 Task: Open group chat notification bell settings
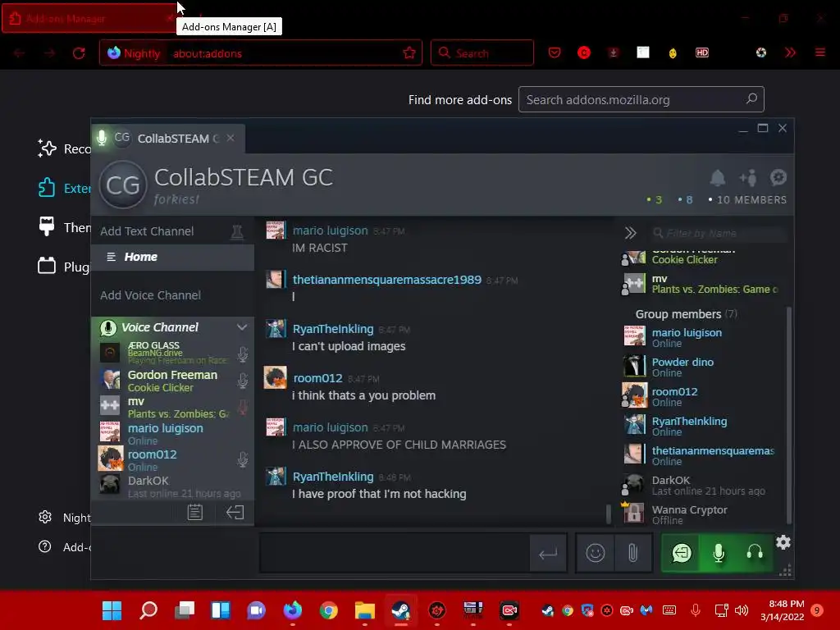click(x=717, y=178)
